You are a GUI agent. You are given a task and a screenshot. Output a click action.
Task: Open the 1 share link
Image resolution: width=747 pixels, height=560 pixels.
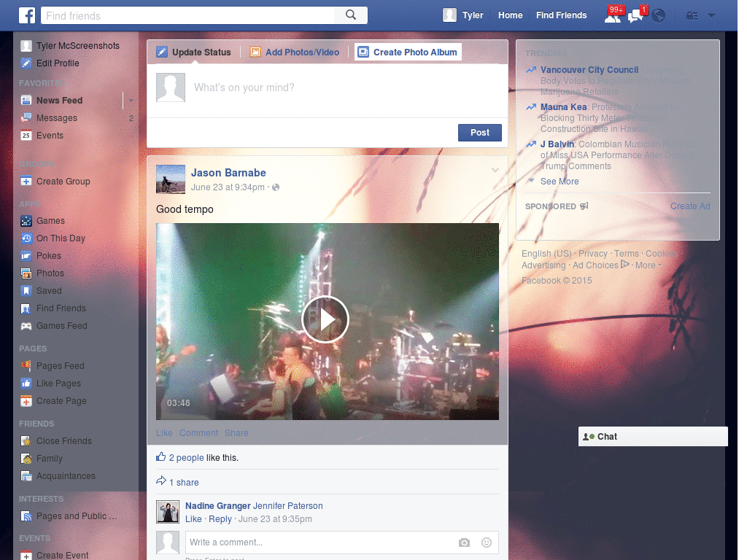(184, 483)
